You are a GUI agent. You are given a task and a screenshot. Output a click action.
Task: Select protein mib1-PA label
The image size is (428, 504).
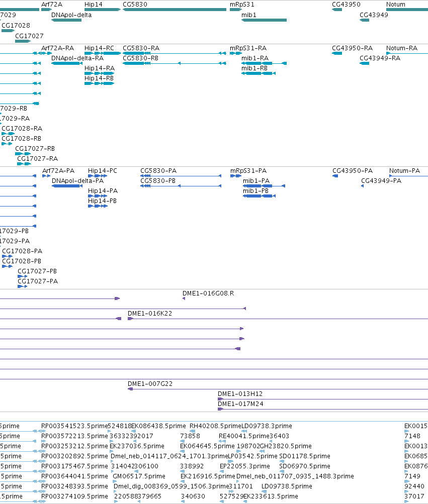256,180
